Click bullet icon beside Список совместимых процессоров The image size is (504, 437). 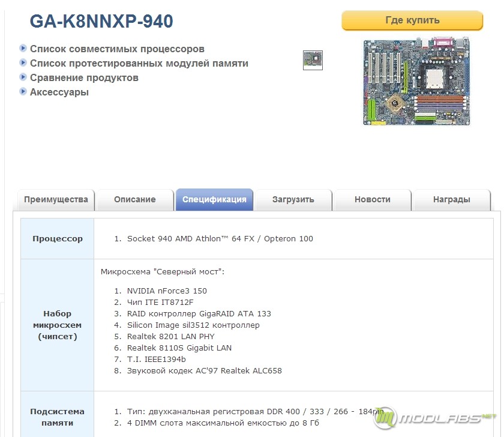tap(23, 48)
